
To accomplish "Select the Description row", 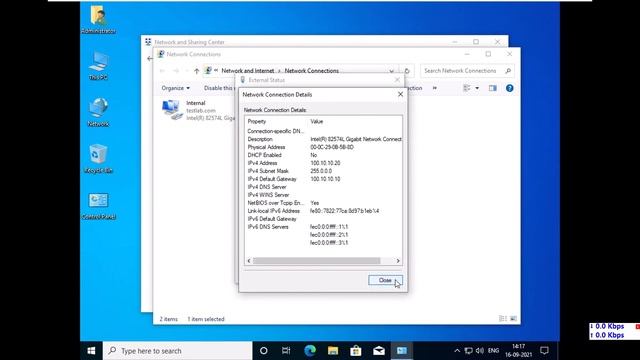I will pyautogui.click(x=323, y=139).
